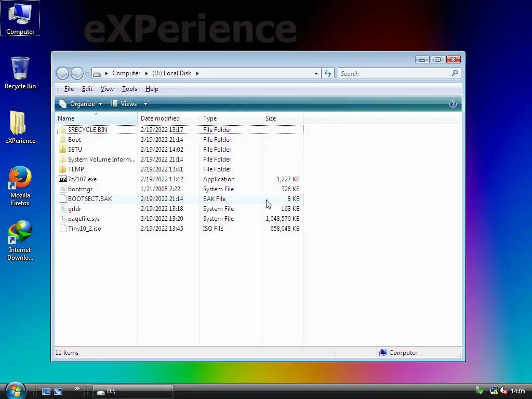Screen dimensions: 532x399
Task: Open the Organize dropdown
Action: [81, 104]
